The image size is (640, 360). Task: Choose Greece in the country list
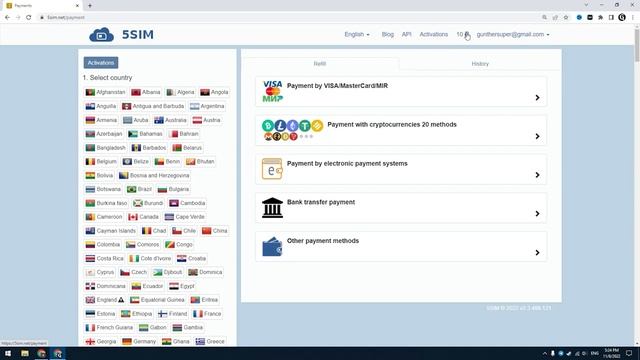coord(210,341)
